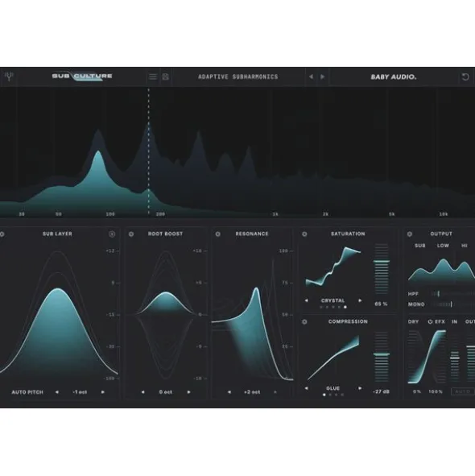
Task: Toggle Resonance module power button
Action: [218, 234]
